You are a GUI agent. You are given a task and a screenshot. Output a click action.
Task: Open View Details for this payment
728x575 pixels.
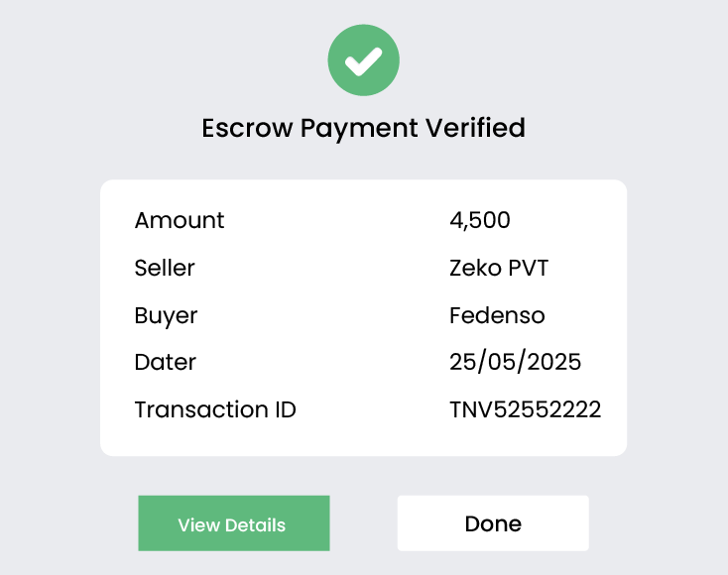click(x=233, y=523)
